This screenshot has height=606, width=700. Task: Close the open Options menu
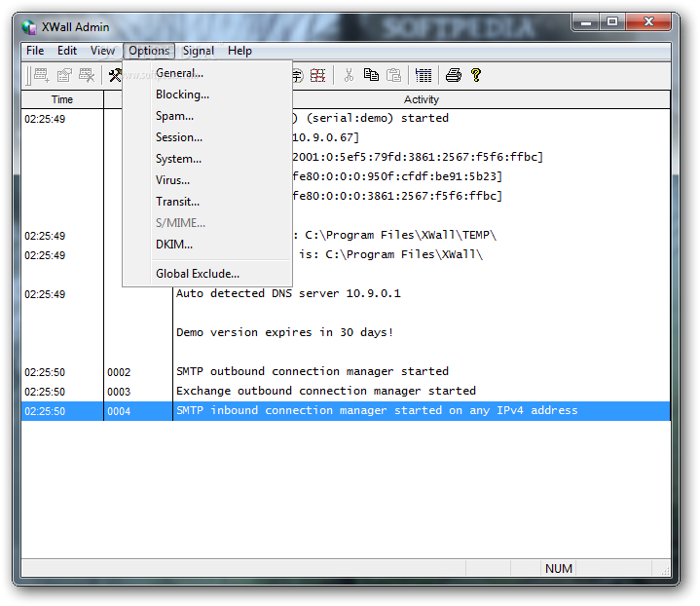149,51
